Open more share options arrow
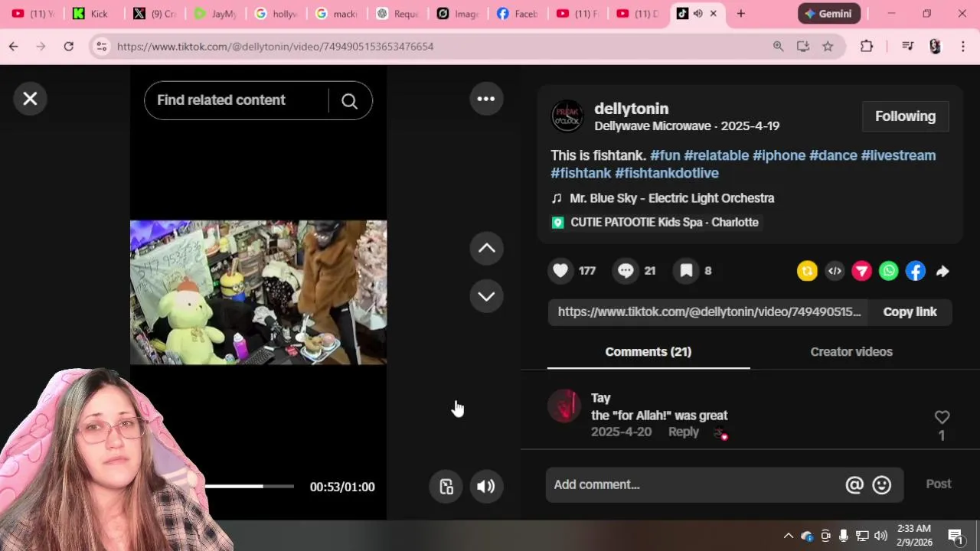 click(942, 271)
